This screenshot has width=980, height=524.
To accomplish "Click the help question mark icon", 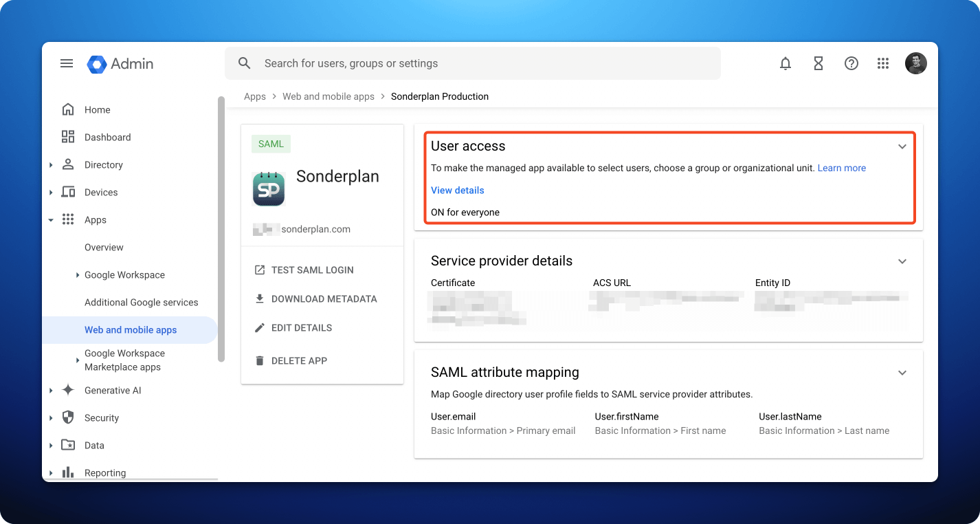I will [x=851, y=63].
